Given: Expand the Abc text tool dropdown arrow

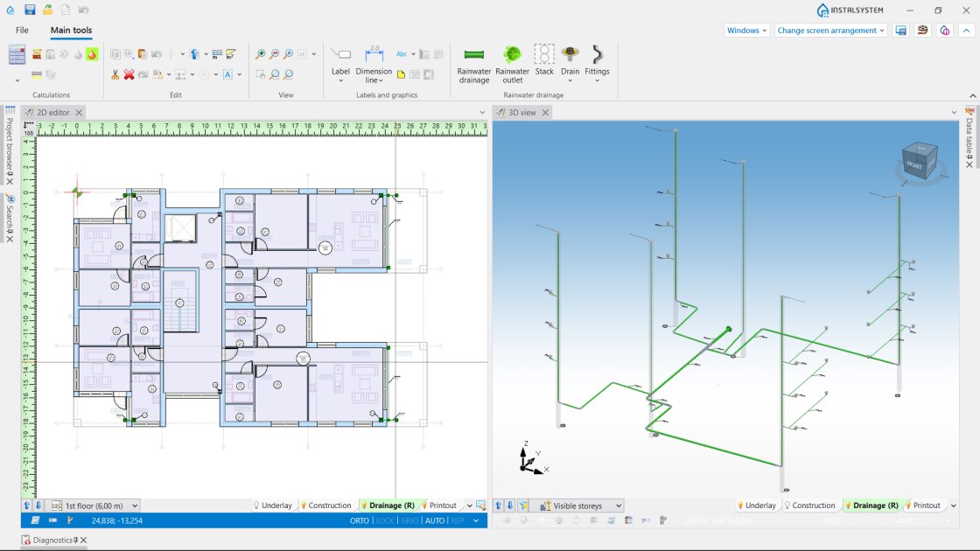Looking at the screenshot, I should tap(413, 54).
